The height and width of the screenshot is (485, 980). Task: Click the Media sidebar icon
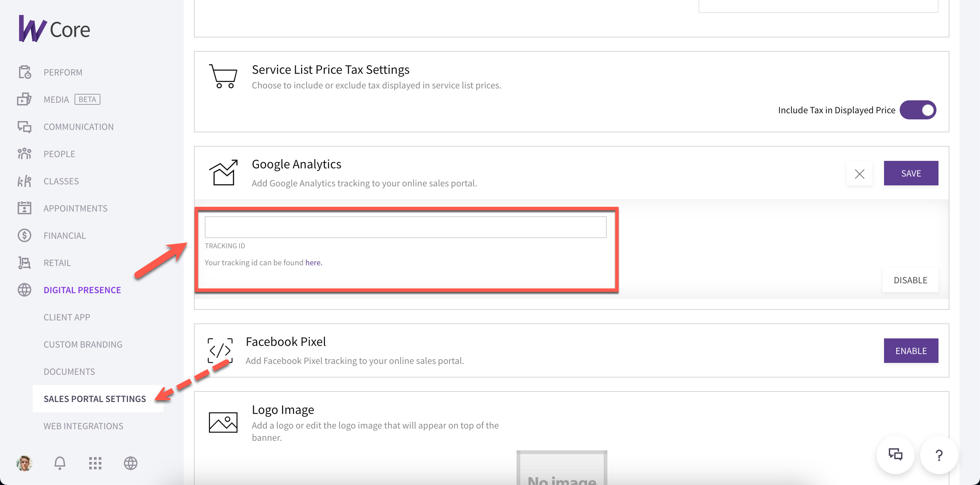pyautogui.click(x=24, y=99)
